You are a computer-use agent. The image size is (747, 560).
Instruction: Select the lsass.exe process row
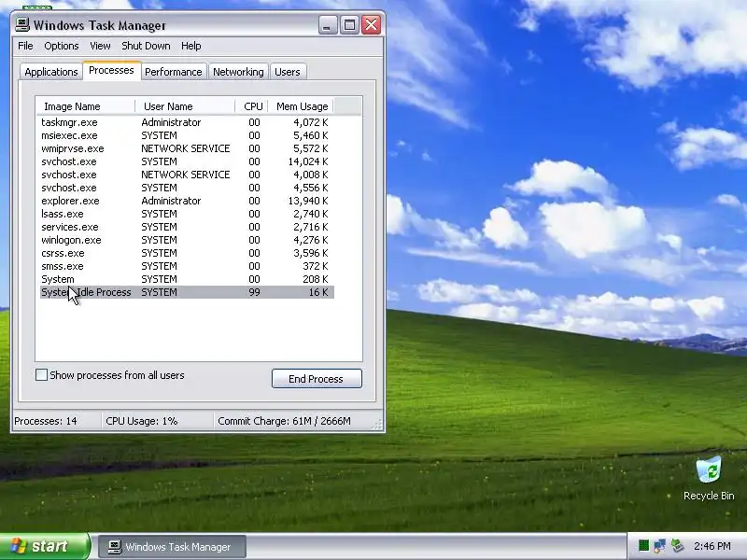187,214
